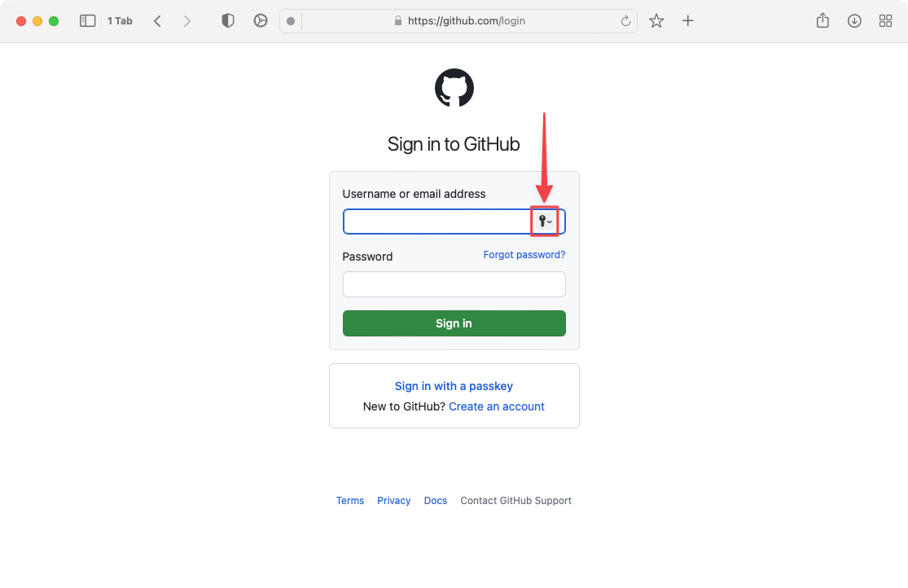Click the 1 Tab indicator
The width and height of the screenshot is (908, 588).
(x=119, y=20)
